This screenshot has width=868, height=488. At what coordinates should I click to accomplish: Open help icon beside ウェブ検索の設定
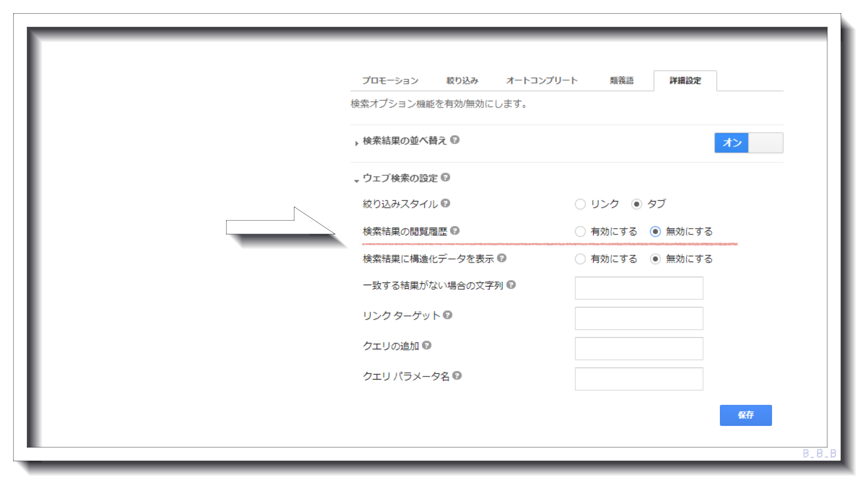point(445,177)
